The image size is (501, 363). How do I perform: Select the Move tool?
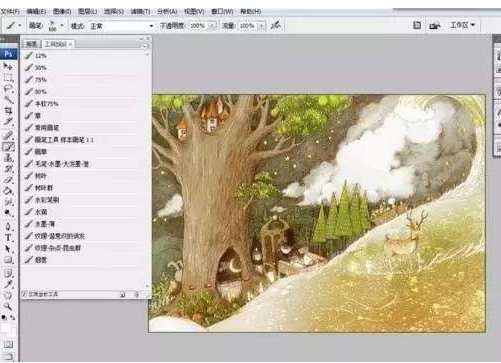[x=8, y=66]
